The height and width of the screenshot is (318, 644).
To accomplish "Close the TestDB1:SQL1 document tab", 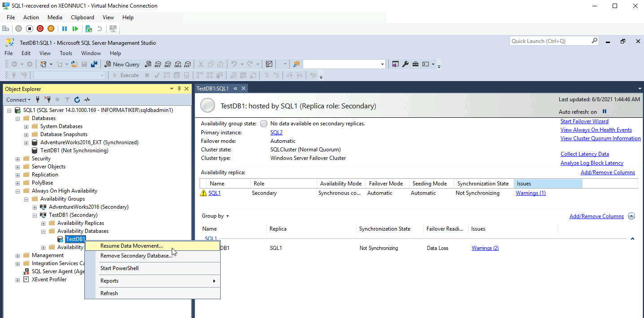I will (x=243, y=88).
